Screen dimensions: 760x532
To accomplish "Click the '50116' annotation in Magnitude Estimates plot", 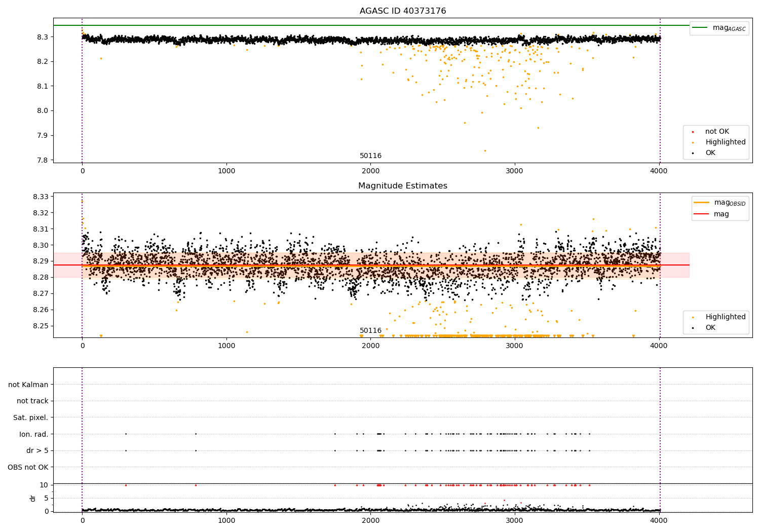I will [371, 331].
